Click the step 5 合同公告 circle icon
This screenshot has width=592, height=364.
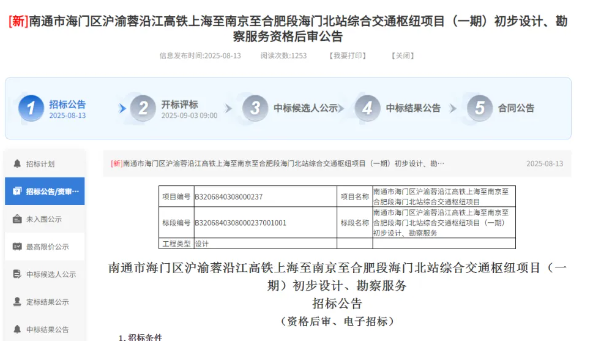tap(479, 108)
